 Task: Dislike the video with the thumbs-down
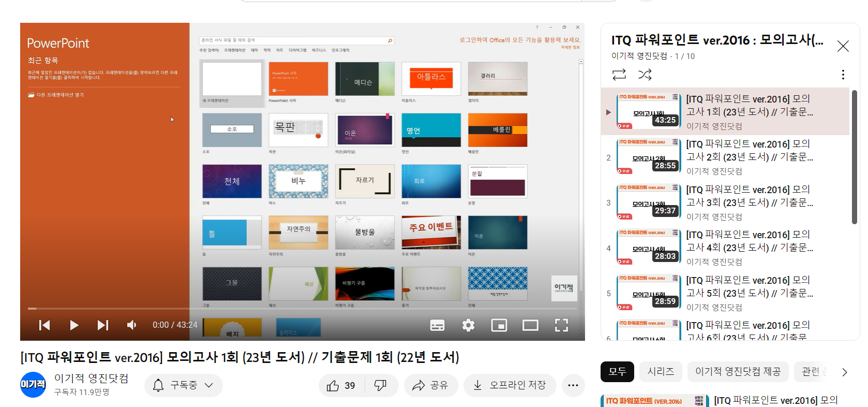coord(381,385)
